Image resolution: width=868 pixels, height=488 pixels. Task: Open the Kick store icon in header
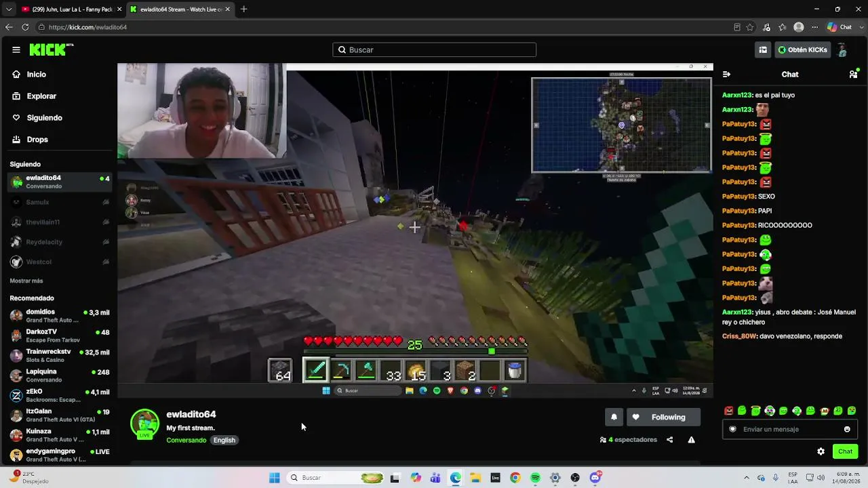[763, 49]
